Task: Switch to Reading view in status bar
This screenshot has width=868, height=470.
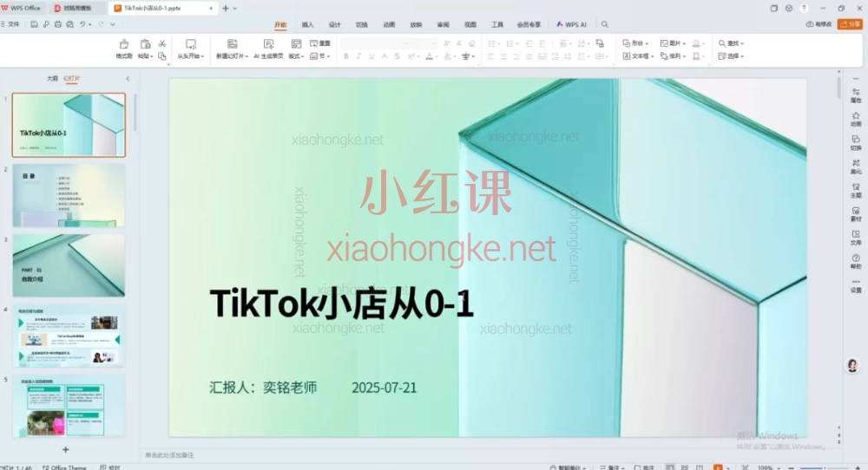Action: point(700,467)
